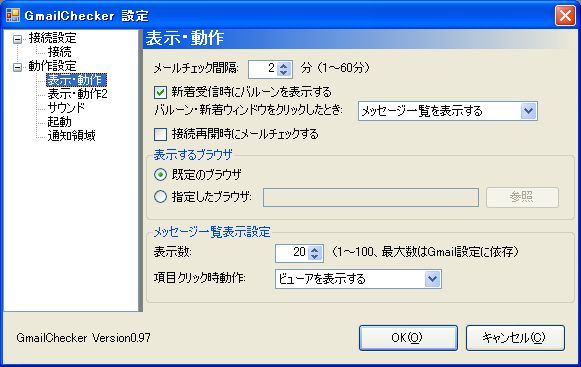This screenshot has width=581, height=367.
Task: Select 接続設定 in the tree
Action: coord(53,38)
